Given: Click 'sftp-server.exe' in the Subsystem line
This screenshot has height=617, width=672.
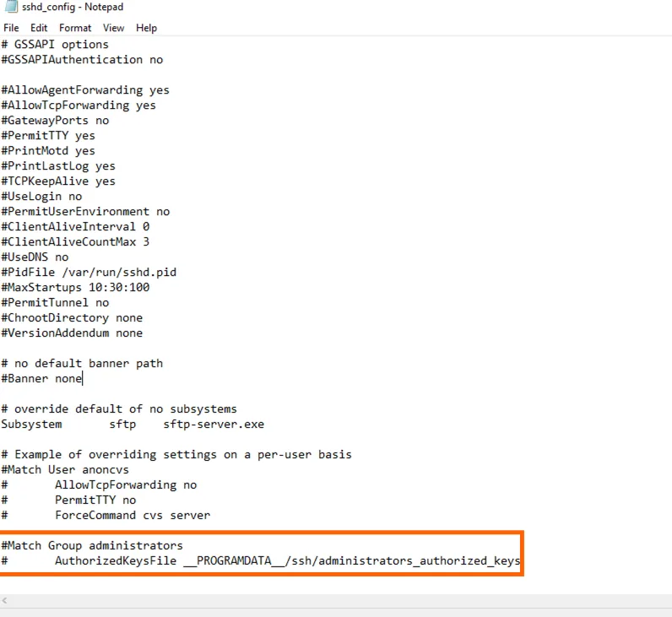Looking at the screenshot, I should 214,425.
